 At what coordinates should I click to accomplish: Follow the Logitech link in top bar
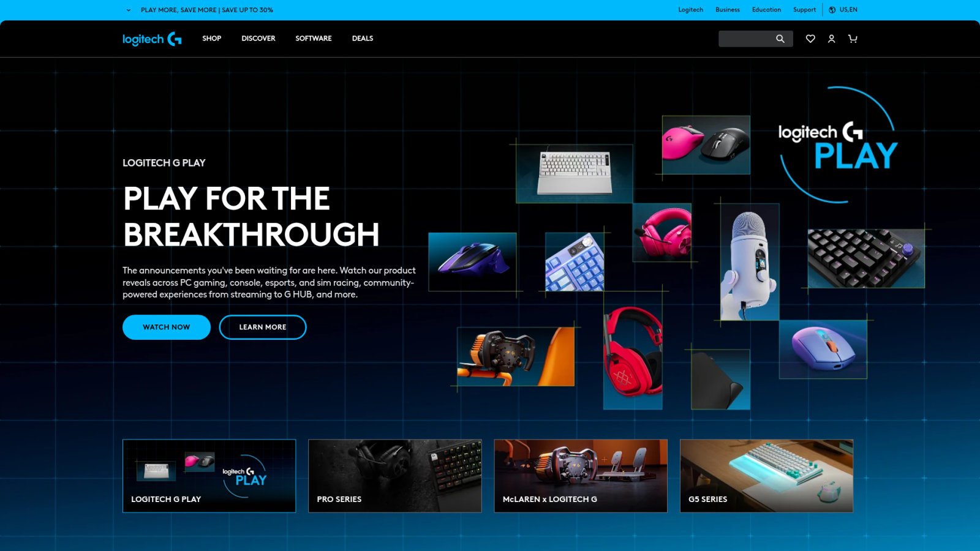pyautogui.click(x=690, y=10)
